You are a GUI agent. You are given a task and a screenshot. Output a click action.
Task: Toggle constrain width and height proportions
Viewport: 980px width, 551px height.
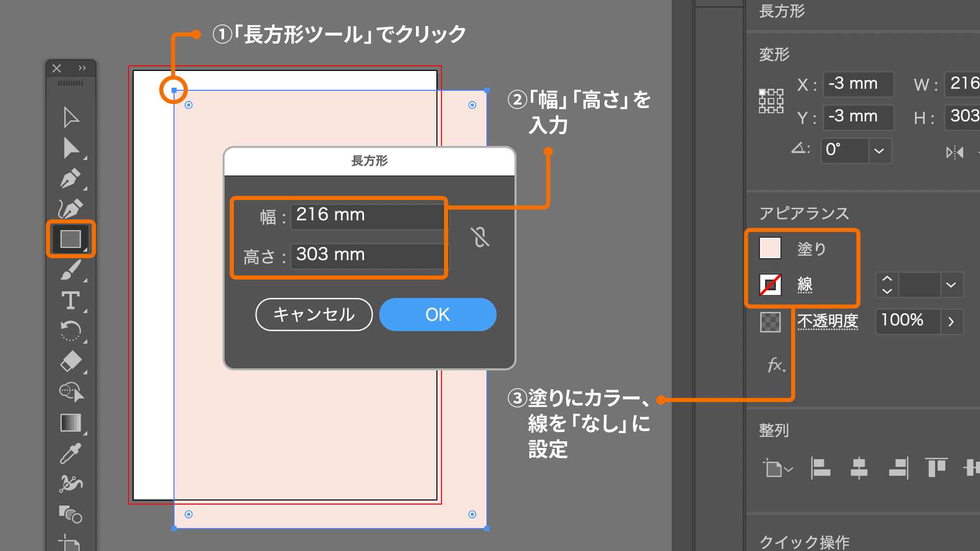pyautogui.click(x=480, y=237)
